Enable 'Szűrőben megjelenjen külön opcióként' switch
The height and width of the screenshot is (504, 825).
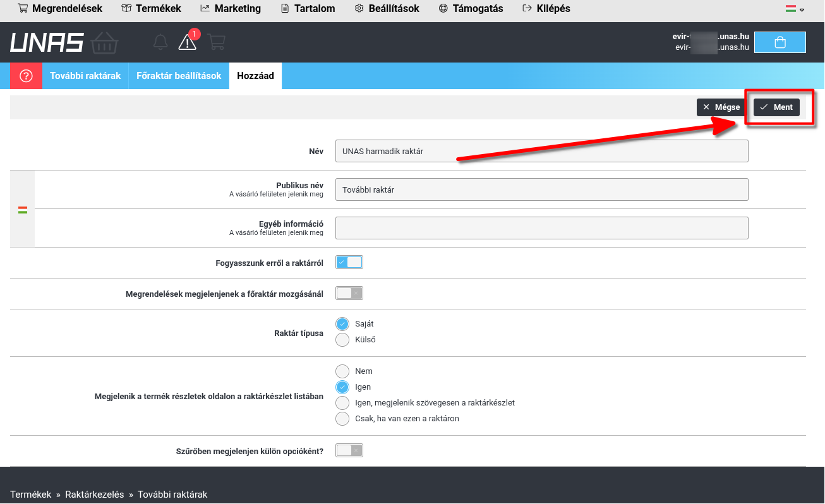(x=349, y=450)
